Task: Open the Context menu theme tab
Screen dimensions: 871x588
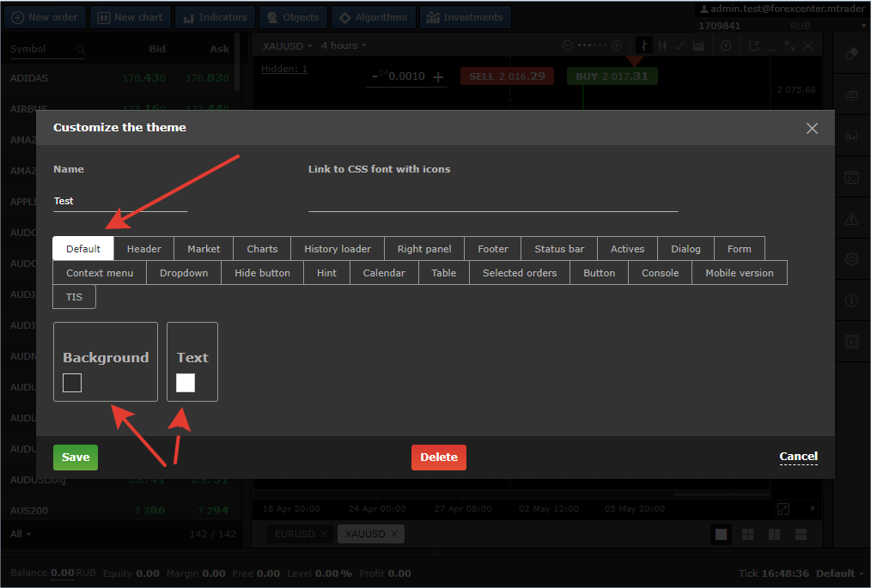Action: pyautogui.click(x=100, y=273)
